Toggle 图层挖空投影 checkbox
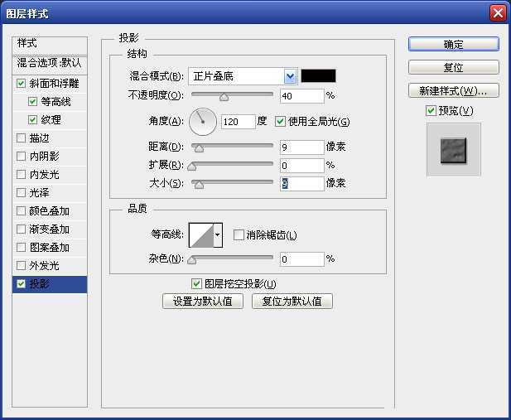The image size is (511, 420). click(196, 284)
